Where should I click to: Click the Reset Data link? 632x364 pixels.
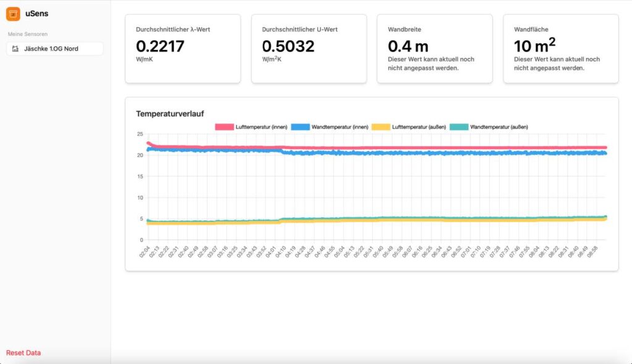coord(23,353)
